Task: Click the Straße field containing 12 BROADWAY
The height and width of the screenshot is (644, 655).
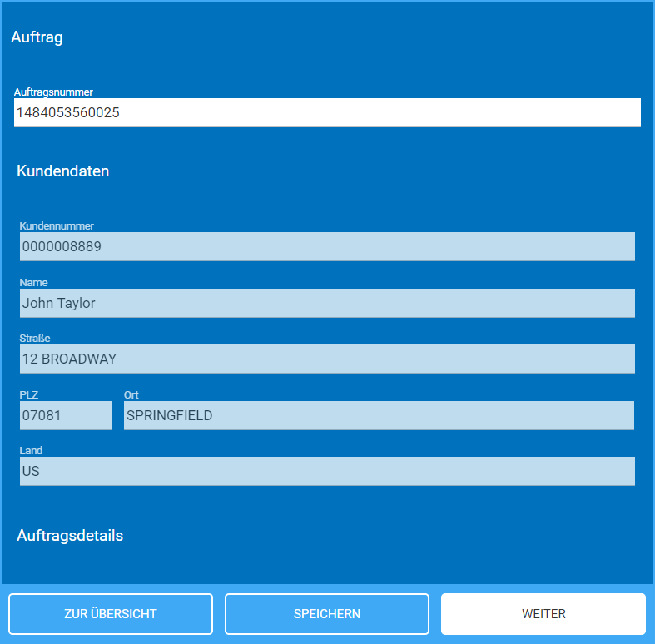Action: click(x=326, y=359)
